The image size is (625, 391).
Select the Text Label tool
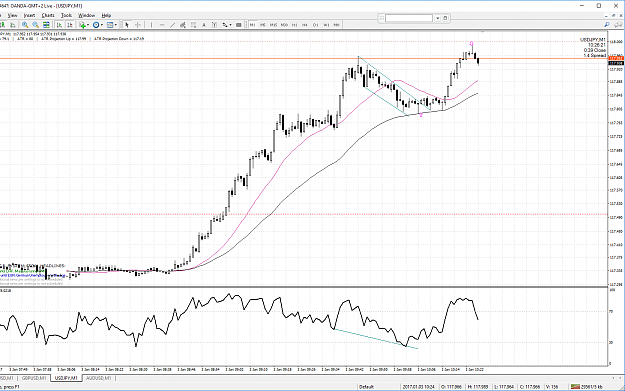point(214,25)
